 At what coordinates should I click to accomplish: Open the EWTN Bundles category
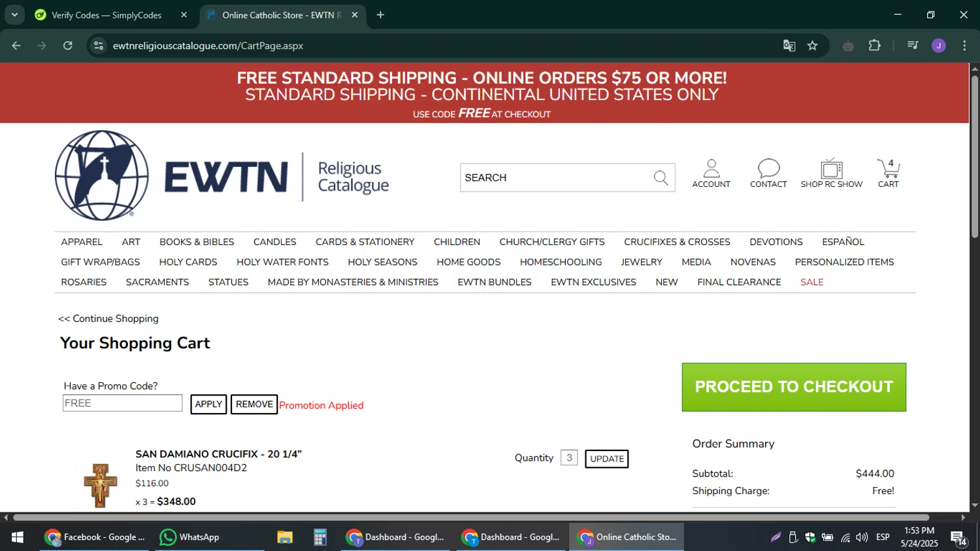click(x=495, y=282)
